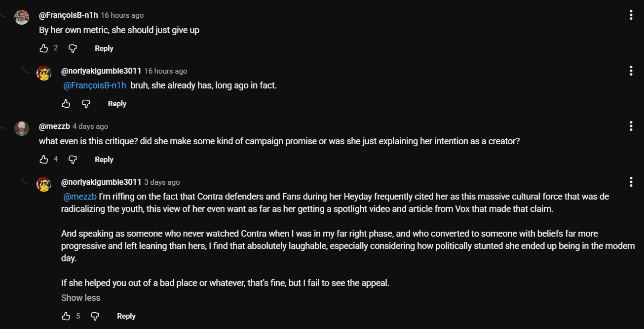Like mezzb's "what even is this critique" comment
This screenshot has width=644, height=329.
point(44,159)
